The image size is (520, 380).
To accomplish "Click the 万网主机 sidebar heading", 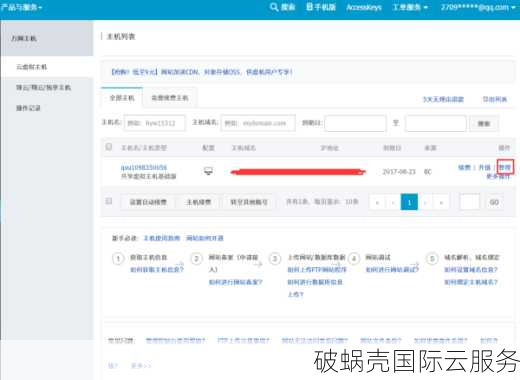I will pos(24,38).
